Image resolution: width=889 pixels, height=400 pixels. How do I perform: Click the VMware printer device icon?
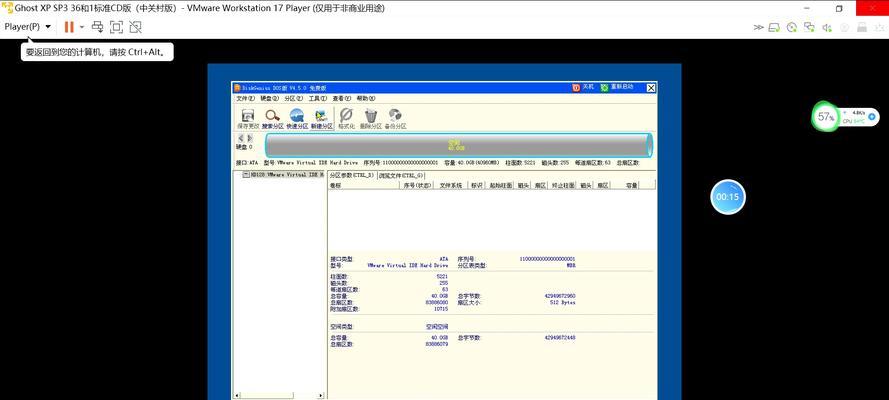pyautogui.click(x=862, y=27)
